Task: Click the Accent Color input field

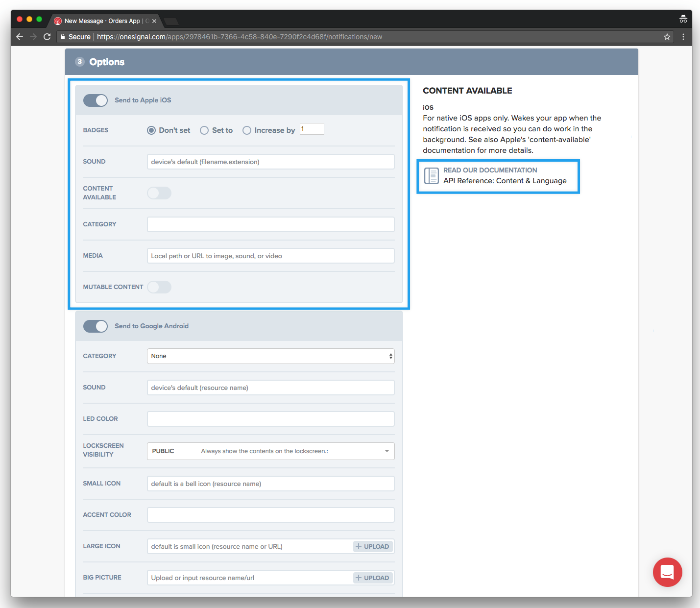Action: click(x=270, y=515)
